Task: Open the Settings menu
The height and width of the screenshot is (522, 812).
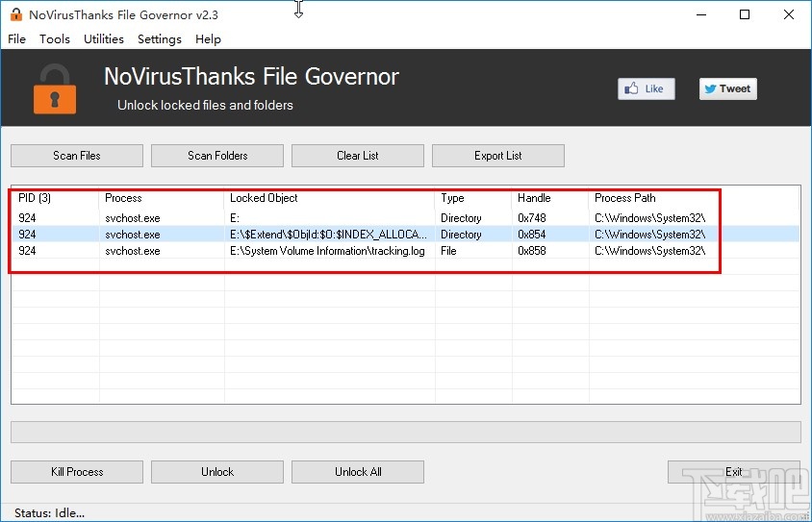Action: coord(160,39)
